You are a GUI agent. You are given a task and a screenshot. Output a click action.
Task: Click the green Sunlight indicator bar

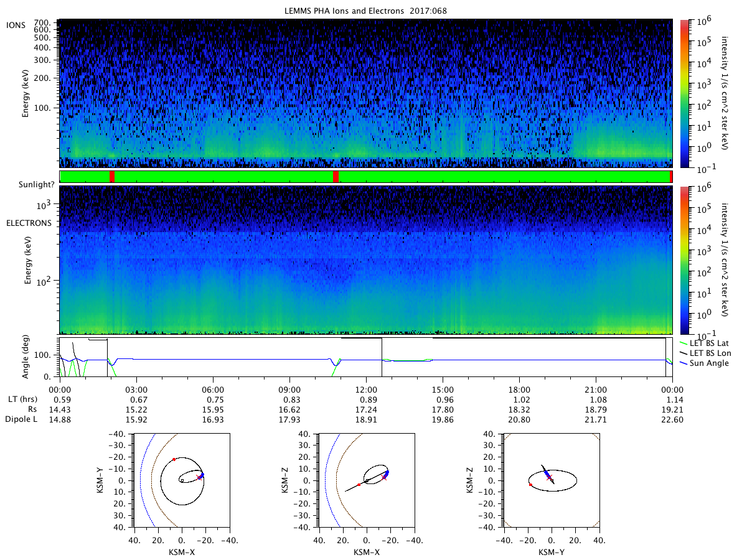[x=366, y=177]
